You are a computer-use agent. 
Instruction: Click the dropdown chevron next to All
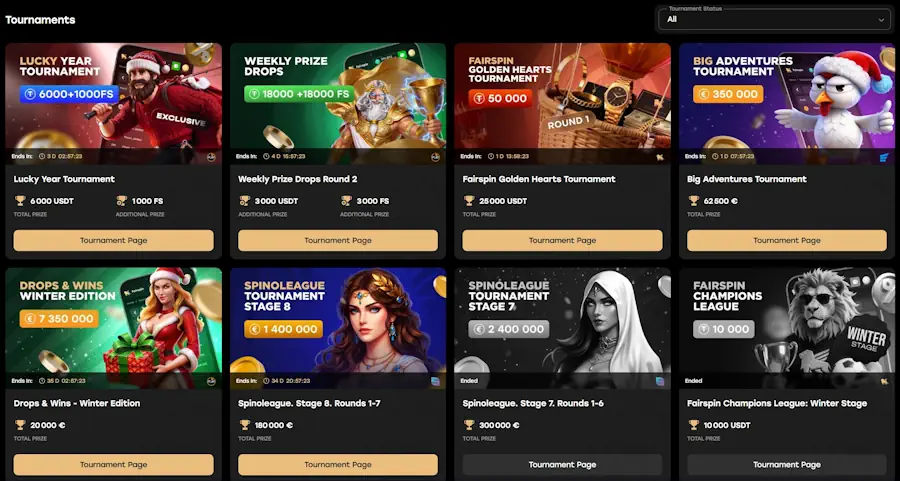882,20
